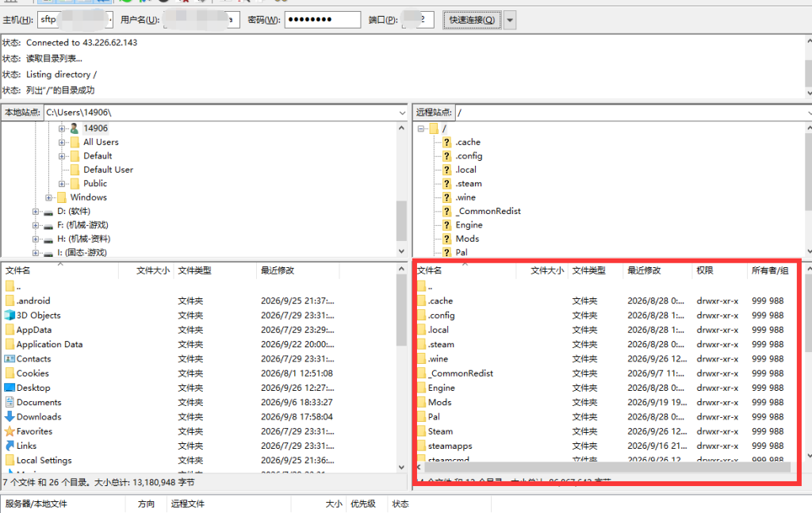Click the 远程文件 queue column header
Image resolution: width=812 pixels, height=513 pixels.
tap(228, 503)
